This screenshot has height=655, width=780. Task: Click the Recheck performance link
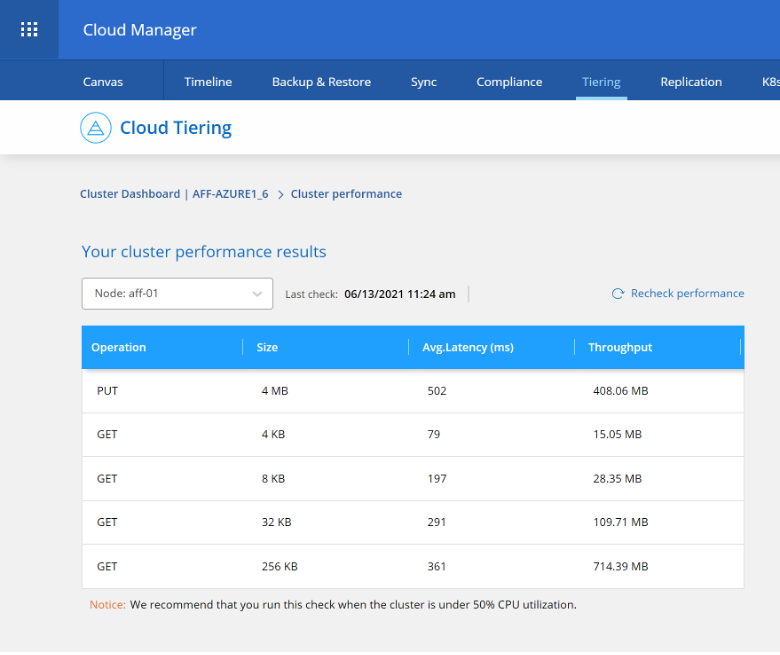(687, 294)
